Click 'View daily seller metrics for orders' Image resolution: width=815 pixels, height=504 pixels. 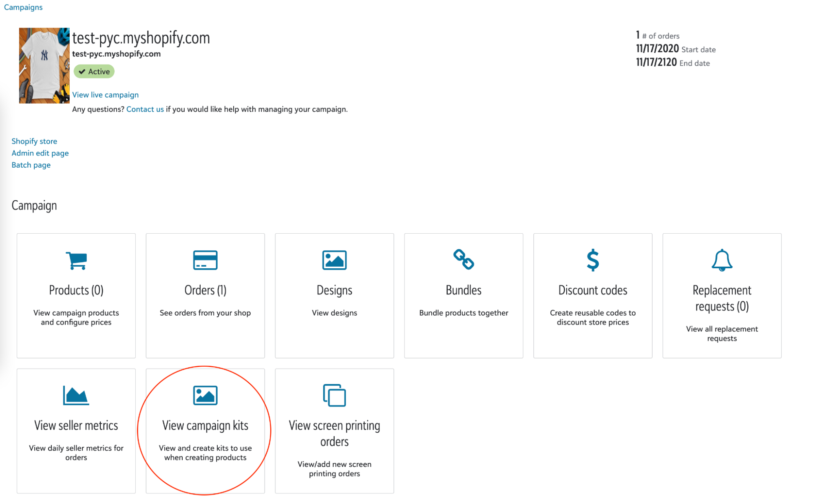(76, 453)
